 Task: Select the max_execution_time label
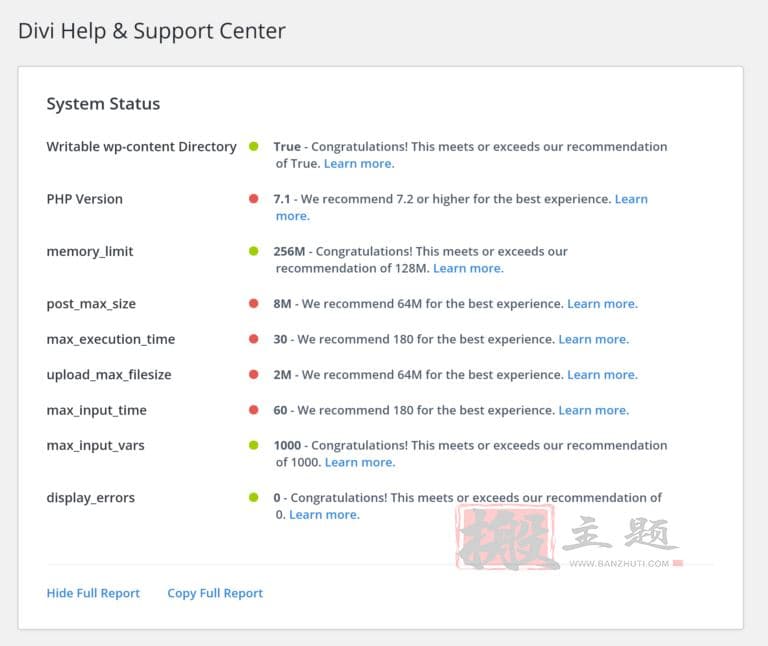coord(111,339)
